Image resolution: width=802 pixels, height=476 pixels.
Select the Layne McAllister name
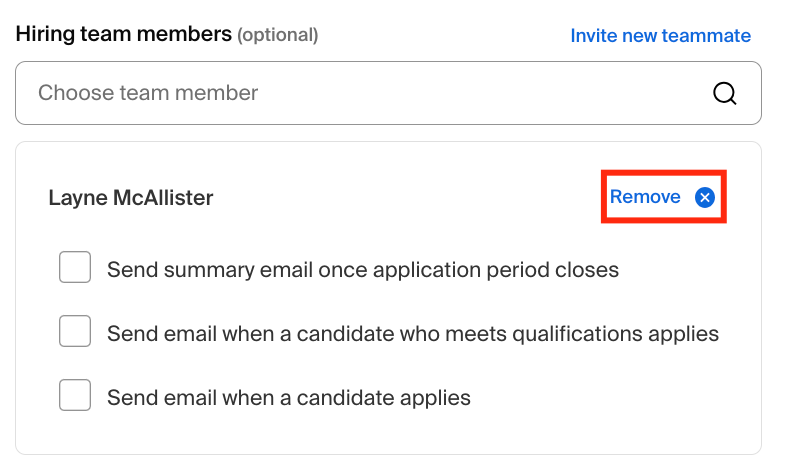[x=130, y=198]
